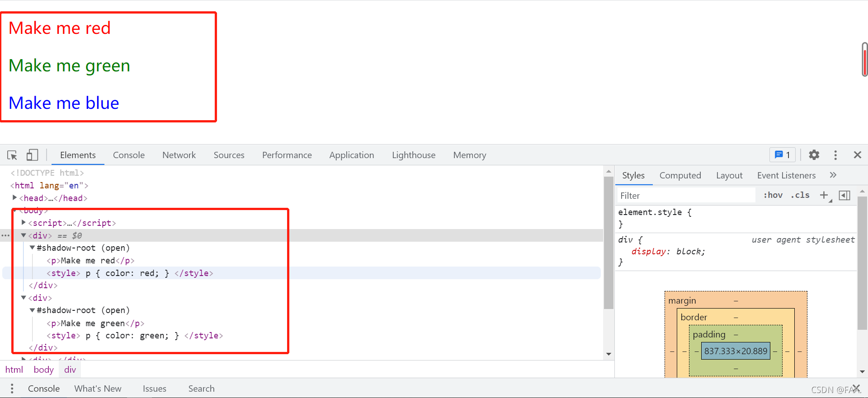Open the Sources tab
868x398 pixels.
[x=229, y=155]
